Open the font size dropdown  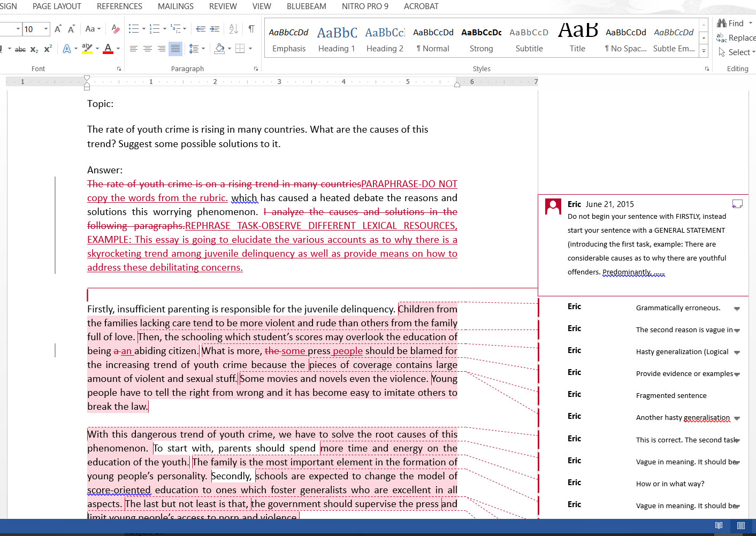pyautogui.click(x=46, y=29)
